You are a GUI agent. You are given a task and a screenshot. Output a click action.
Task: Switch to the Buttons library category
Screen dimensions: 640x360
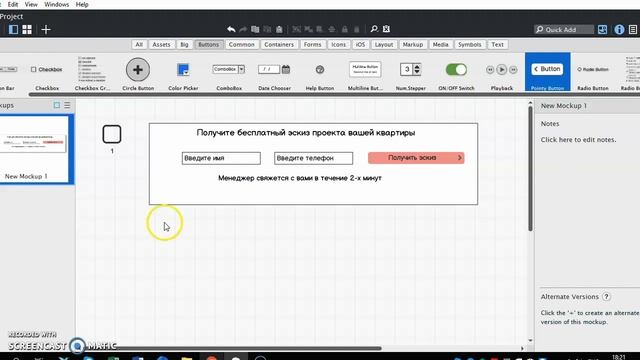[209, 44]
